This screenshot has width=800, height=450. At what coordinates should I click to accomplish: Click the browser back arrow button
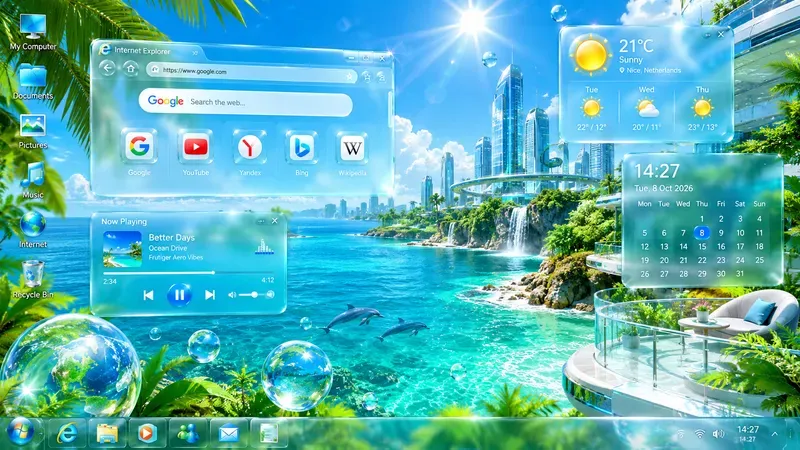(x=107, y=68)
